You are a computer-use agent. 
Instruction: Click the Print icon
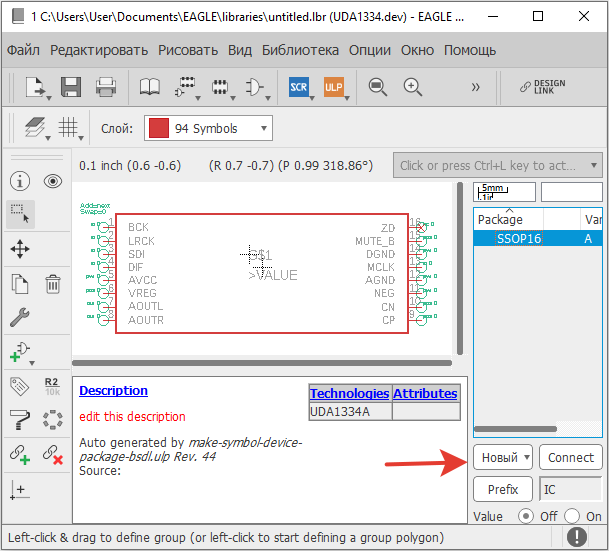106,87
